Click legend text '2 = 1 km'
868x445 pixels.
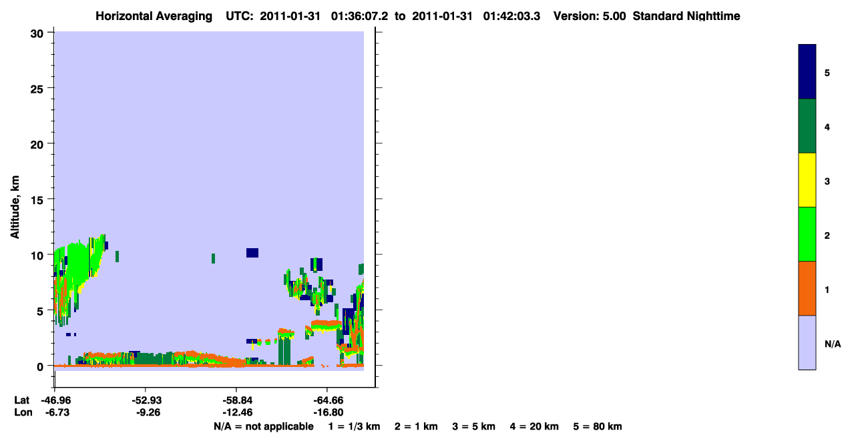tap(416, 426)
